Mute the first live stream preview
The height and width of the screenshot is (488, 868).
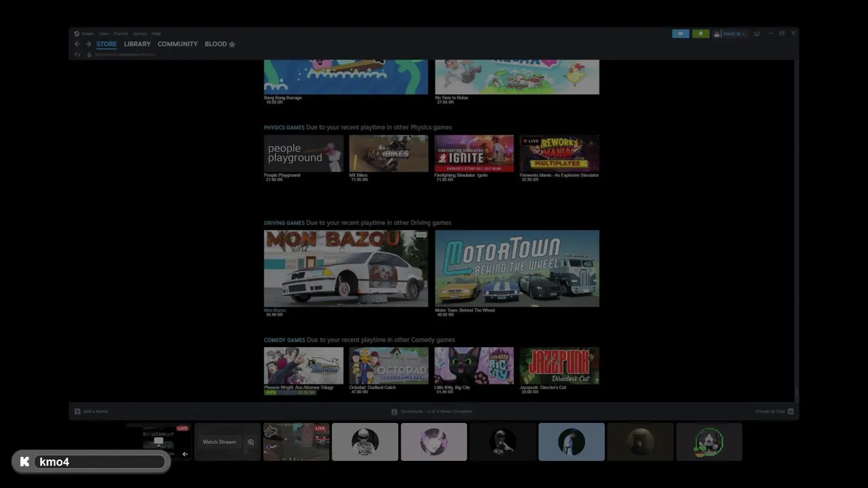point(184,454)
